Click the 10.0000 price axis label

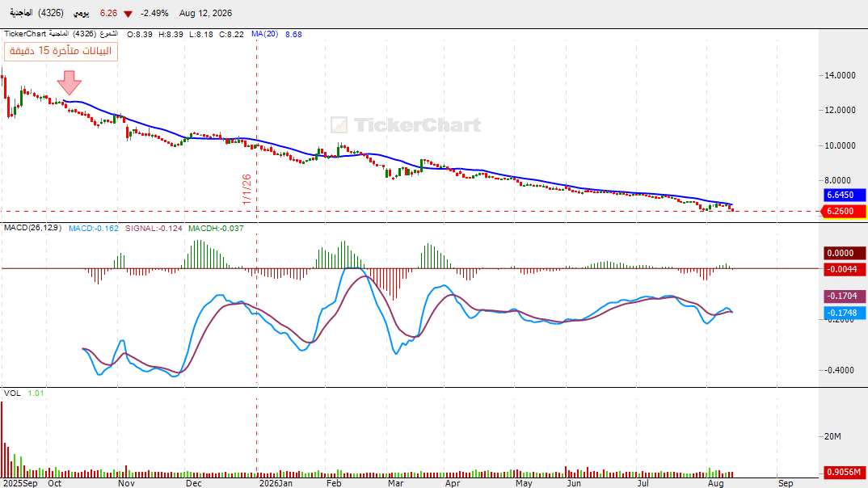click(x=840, y=145)
